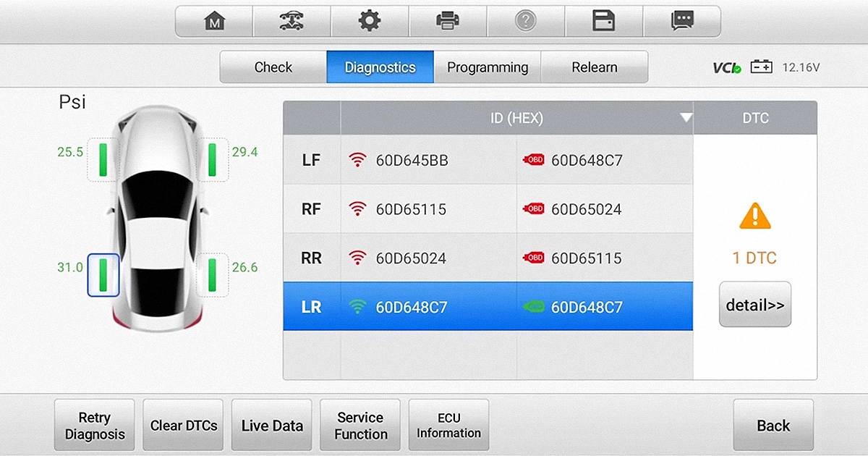
Task: Open the Data Manager icon
Action: [x=604, y=21]
